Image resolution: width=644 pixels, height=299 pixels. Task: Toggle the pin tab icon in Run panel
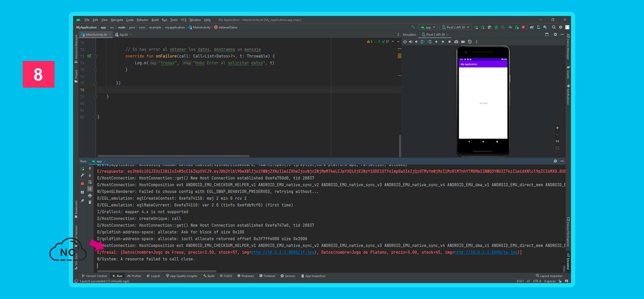[x=82, y=201]
